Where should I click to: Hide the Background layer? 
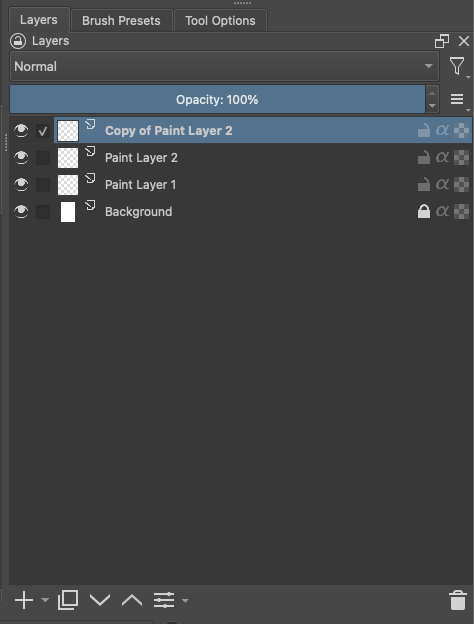[21, 212]
